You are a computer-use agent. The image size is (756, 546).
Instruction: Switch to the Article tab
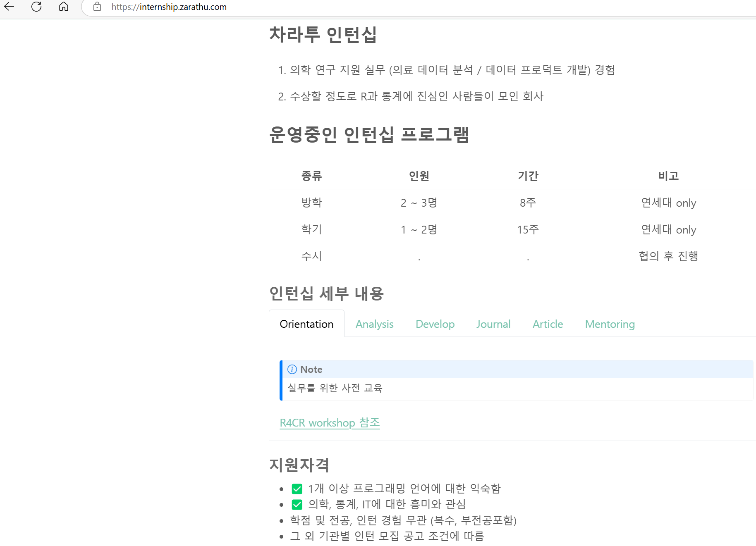pyautogui.click(x=548, y=324)
